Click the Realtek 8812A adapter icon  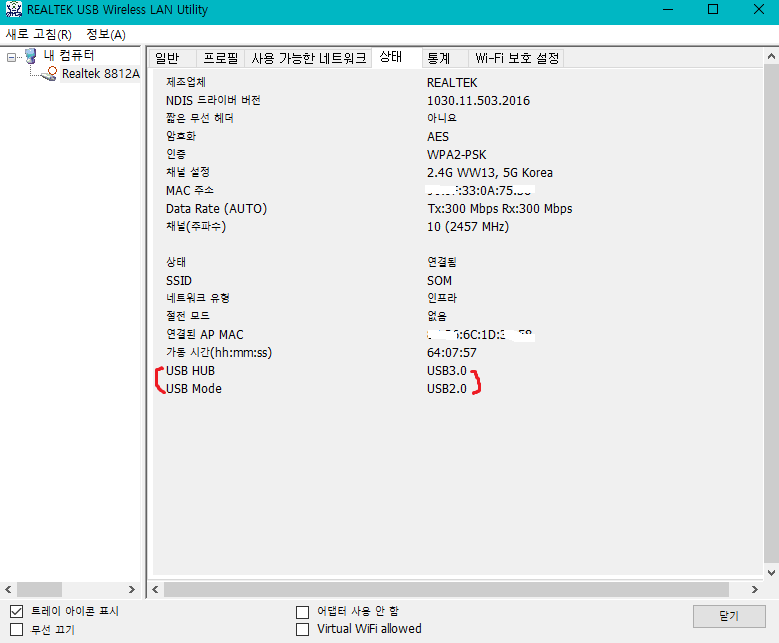click(49, 74)
